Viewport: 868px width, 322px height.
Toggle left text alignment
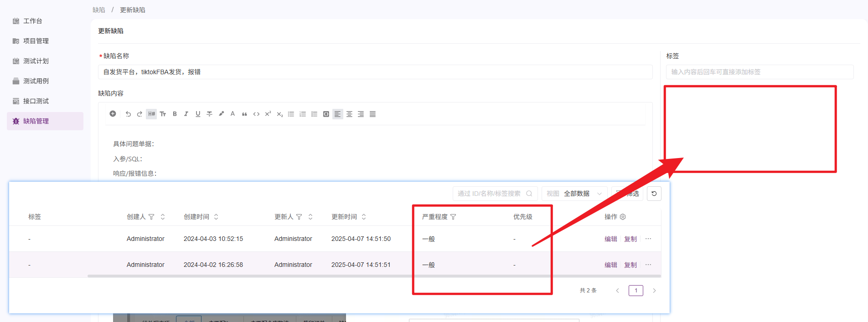tap(337, 114)
